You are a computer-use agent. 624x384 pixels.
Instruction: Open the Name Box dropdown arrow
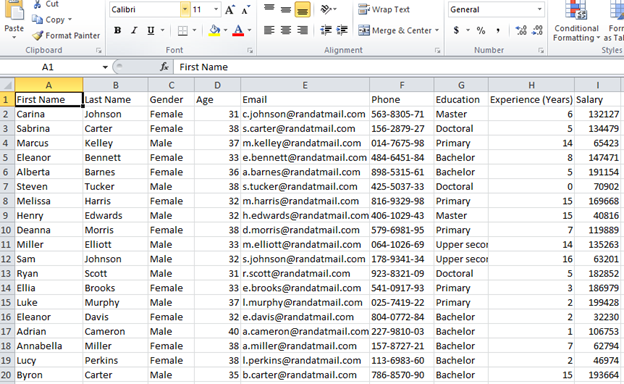point(105,67)
